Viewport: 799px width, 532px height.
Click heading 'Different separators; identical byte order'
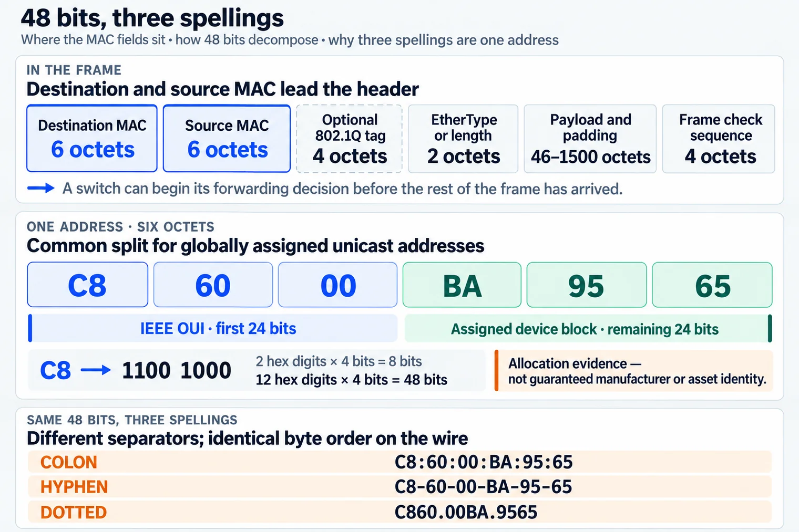247,439
